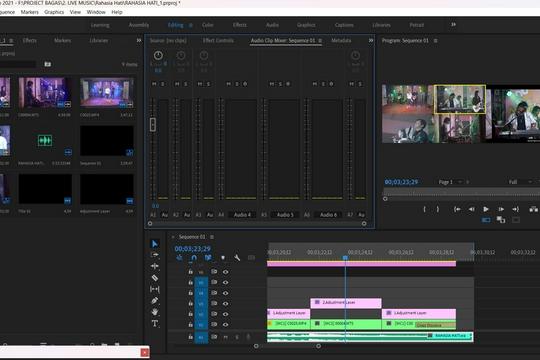Switch to Audio workspace
540x360 pixels.
272,25
